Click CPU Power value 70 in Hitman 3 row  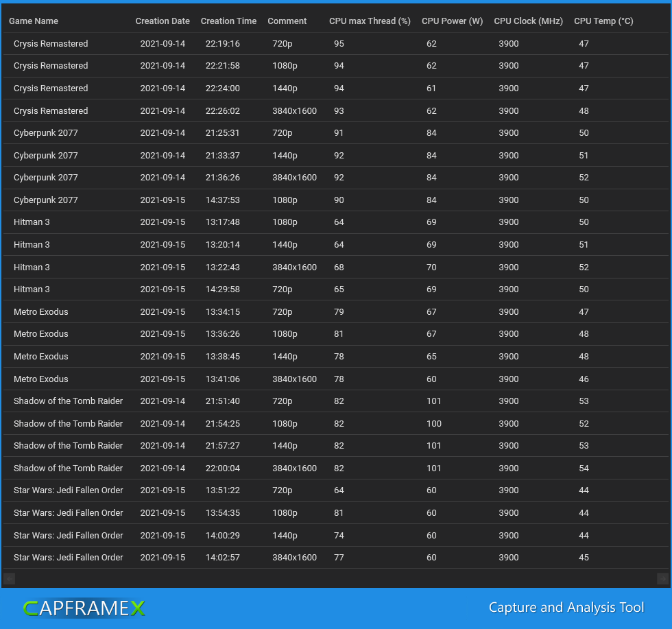click(x=431, y=267)
